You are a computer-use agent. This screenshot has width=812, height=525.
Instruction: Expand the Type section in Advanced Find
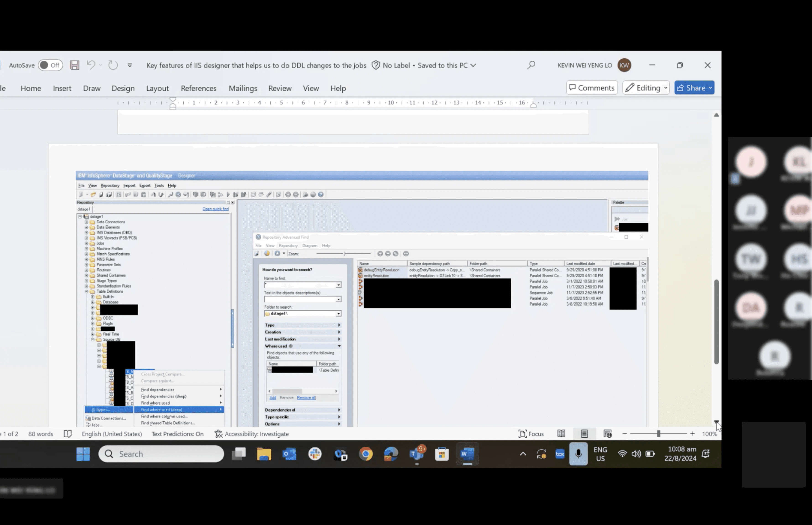click(303, 325)
